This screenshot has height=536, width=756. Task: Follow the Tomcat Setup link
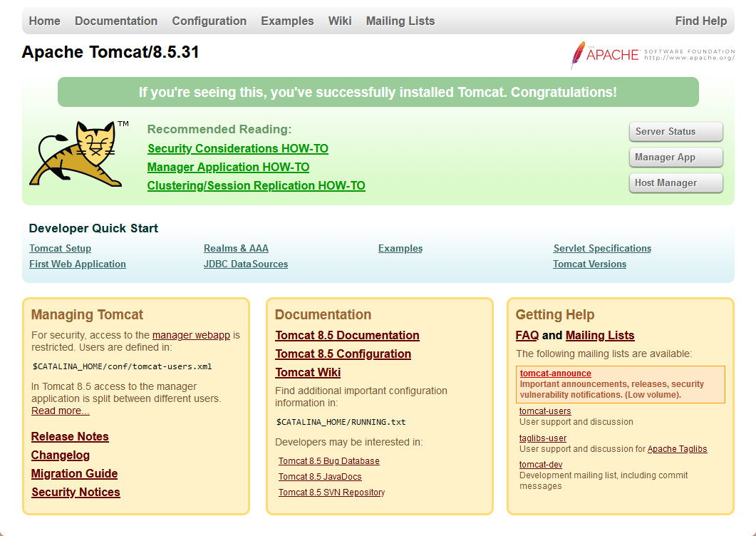60,249
